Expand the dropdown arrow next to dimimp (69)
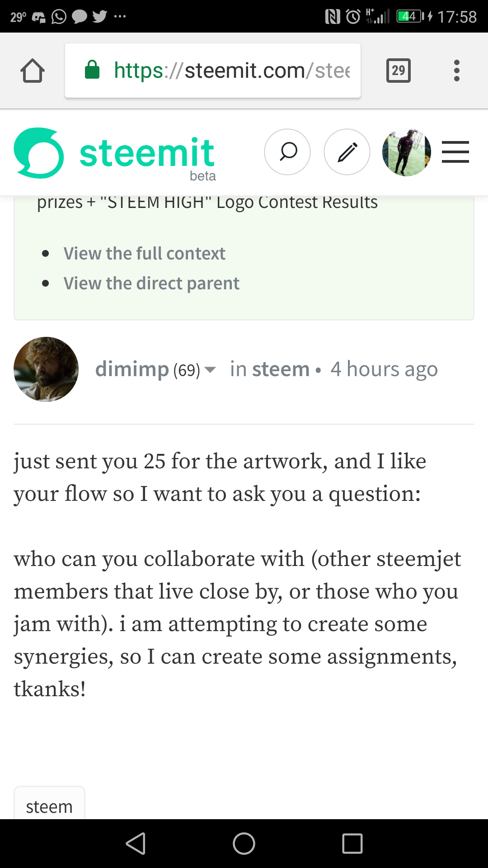The height and width of the screenshot is (868, 488). [x=210, y=370]
